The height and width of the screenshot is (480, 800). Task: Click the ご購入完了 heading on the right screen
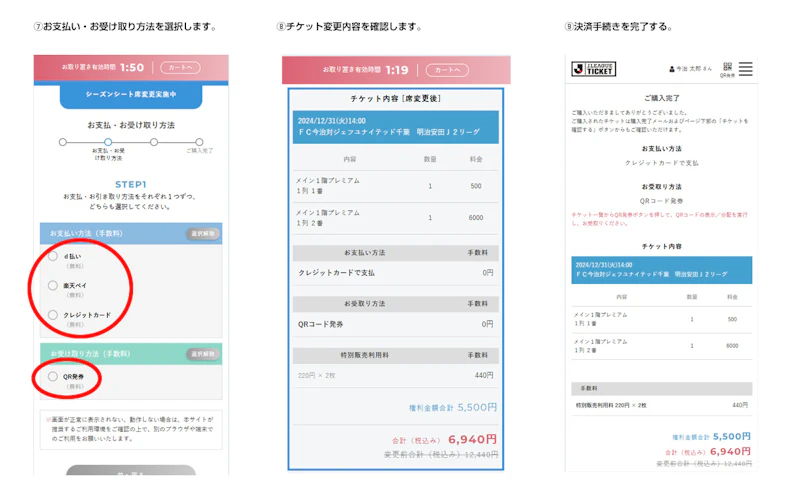[661, 98]
